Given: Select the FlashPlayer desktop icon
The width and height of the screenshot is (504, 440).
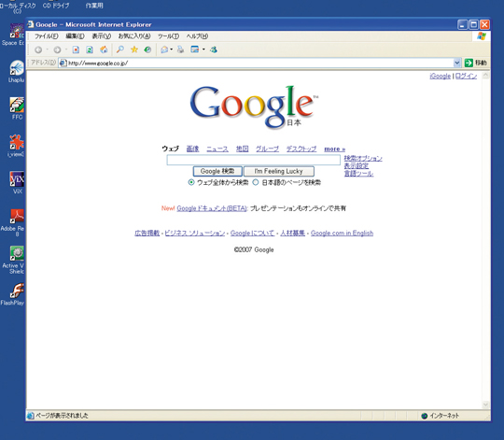Looking at the screenshot, I should coord(17,291).
